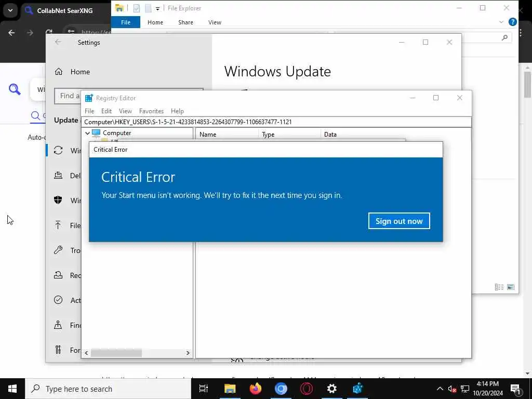Click File Explorer search magnifier icon
The image size is (532, 399).
click(x=504, y=37)
